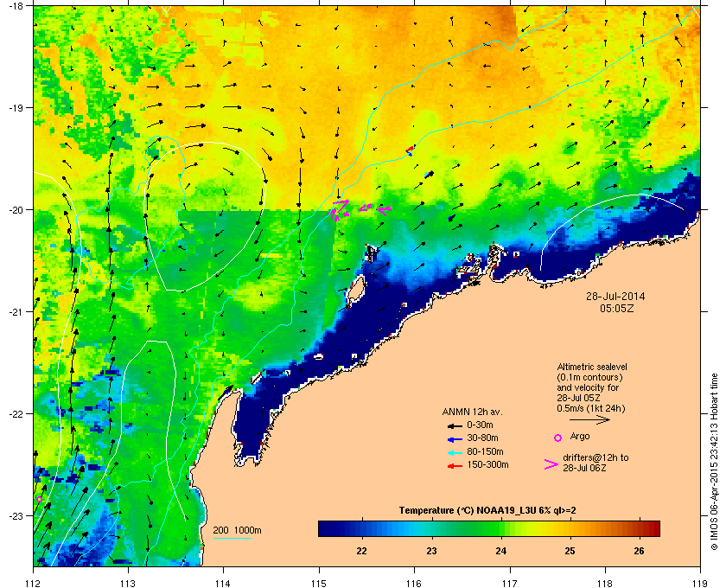Image resolution: width=726 pixels, height=588 pixels.
Task: Click the longitude label 119
Action: coord(700,584)
